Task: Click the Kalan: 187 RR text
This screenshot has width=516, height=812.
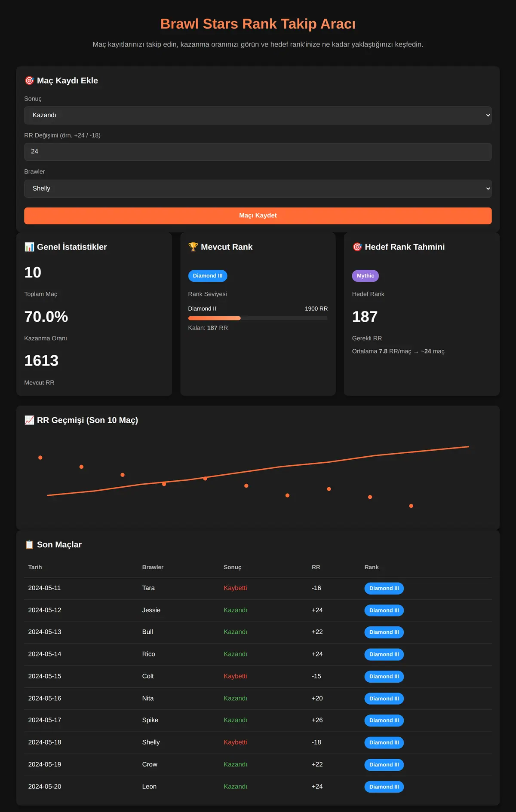Action: [208, 328]
